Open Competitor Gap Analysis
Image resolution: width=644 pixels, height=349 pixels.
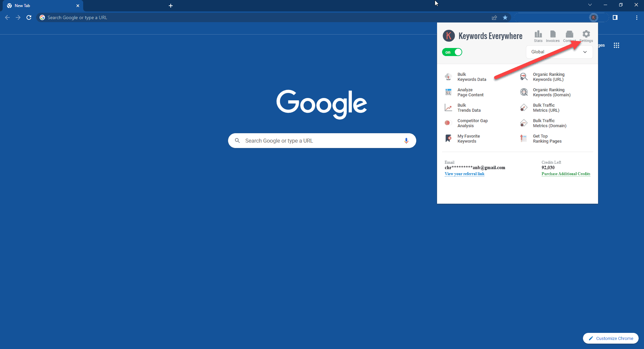pos(472,123)
